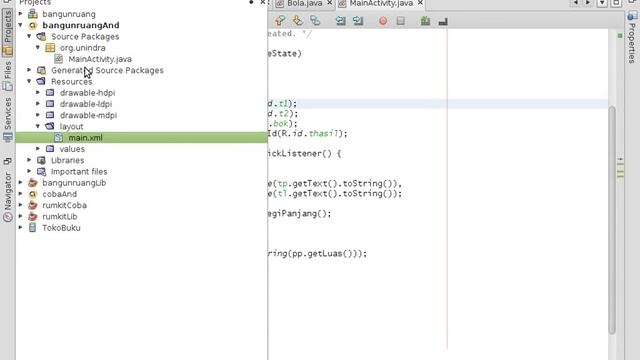Expand the drawable-hdpi folder

[38, 92]
